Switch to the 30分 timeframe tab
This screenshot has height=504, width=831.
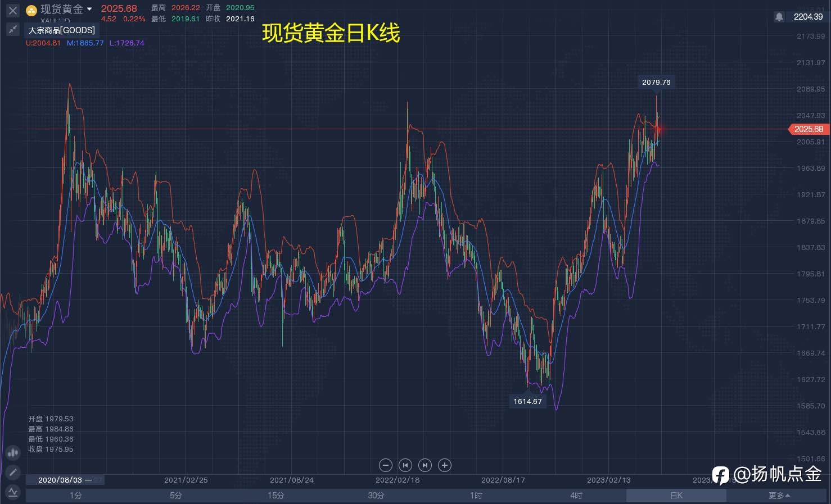pyautogui.click(x=376, y=496)
